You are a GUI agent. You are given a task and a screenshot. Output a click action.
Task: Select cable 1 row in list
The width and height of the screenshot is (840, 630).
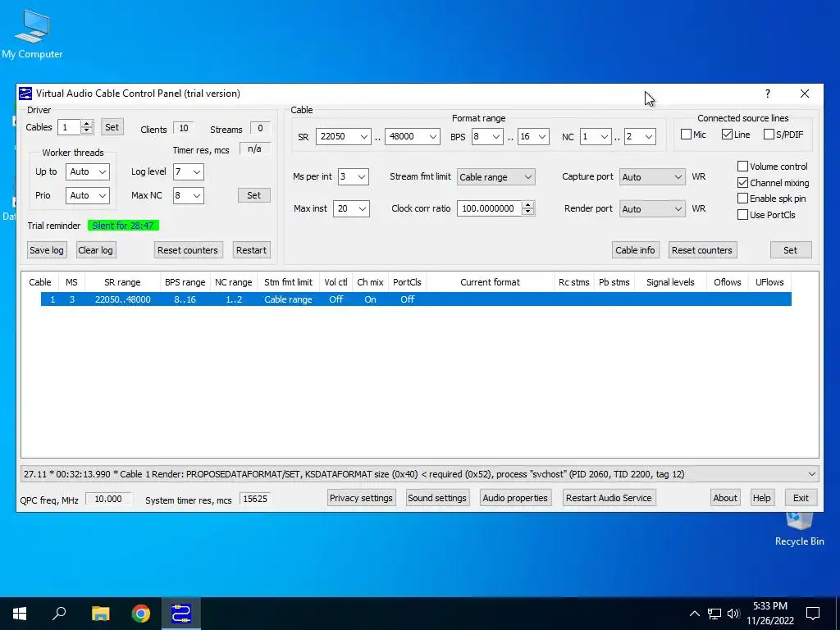(x=416, y=299)
